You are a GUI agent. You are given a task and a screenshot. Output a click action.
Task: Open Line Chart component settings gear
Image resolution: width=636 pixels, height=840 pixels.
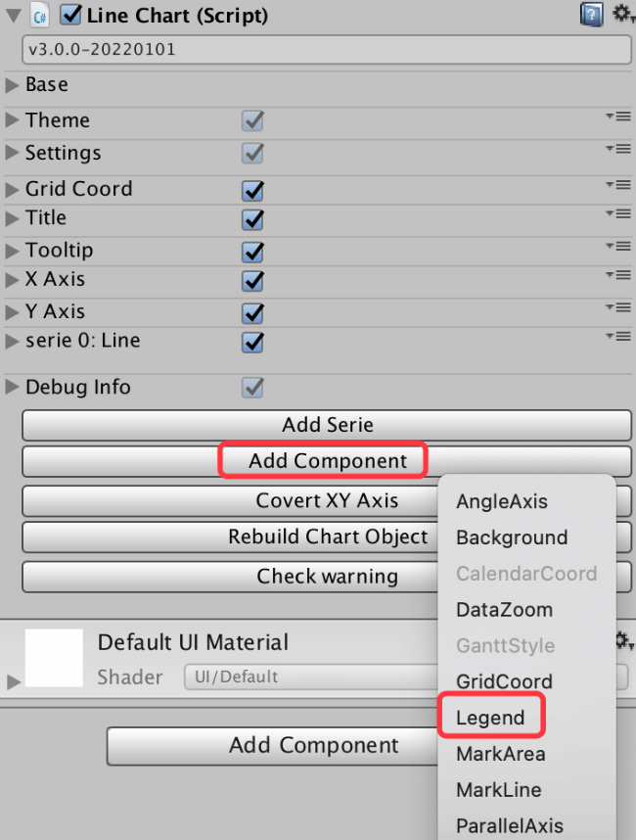pos(622,14)
